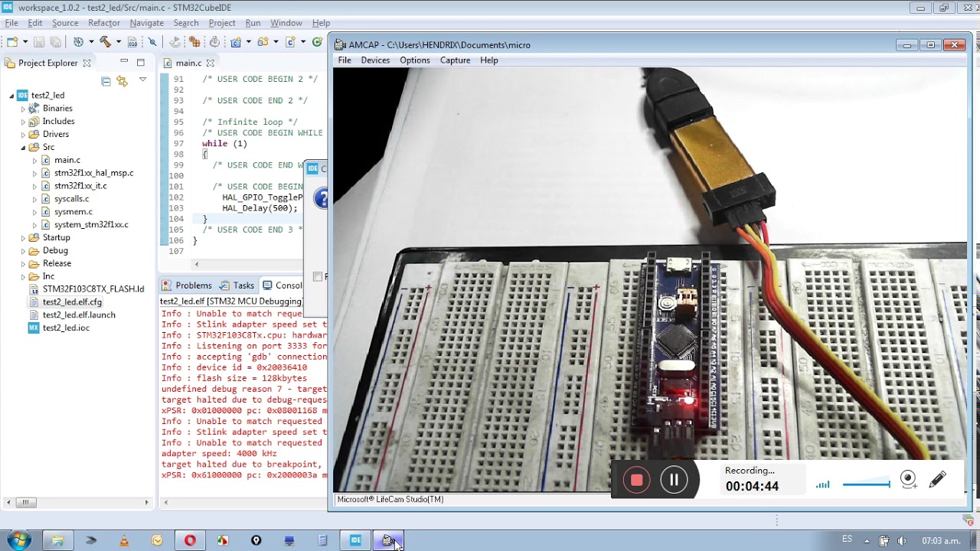Click the webcam icon on recording bar
Viewport: 980px width, 551px height.
908,480
